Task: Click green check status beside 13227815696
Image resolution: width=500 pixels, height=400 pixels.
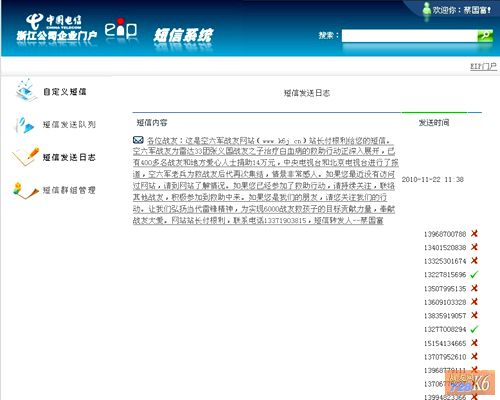Action: [x=474, y=274]
